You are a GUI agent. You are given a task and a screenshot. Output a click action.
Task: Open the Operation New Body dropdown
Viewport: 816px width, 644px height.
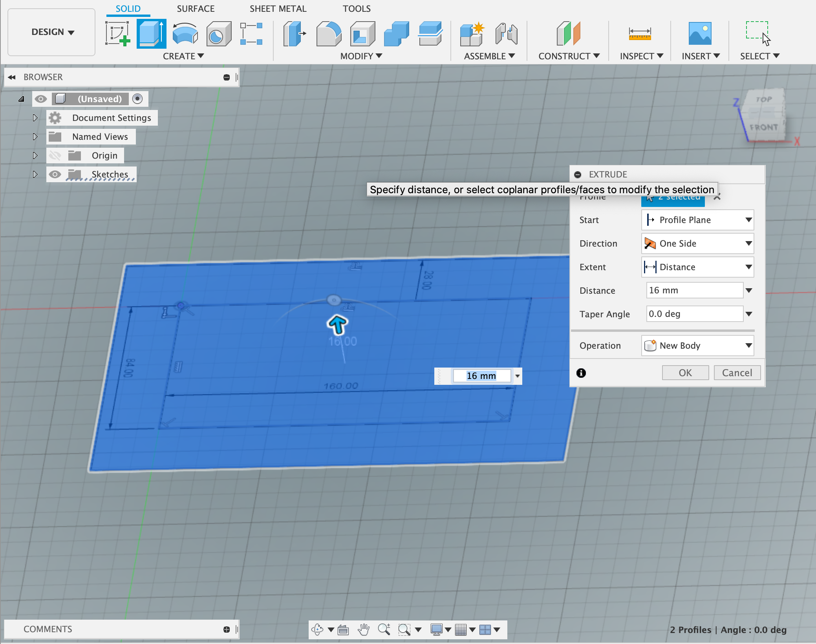[697, 346]
